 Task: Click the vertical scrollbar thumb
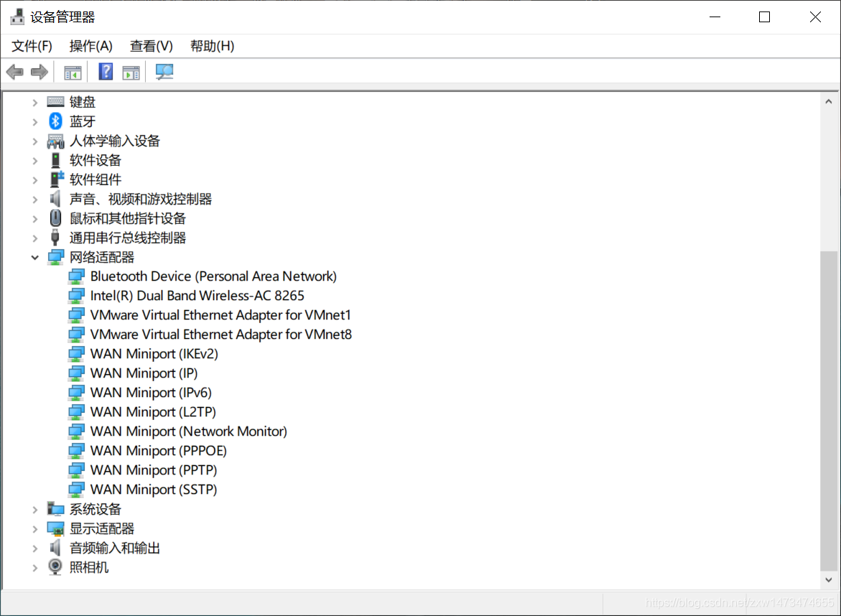pos(829,411)
